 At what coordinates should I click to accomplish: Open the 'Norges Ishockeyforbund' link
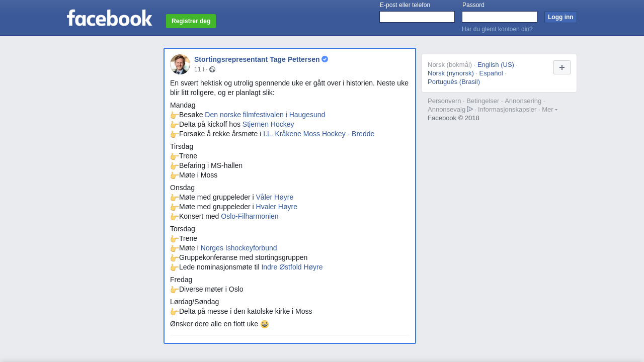(238, 248)
